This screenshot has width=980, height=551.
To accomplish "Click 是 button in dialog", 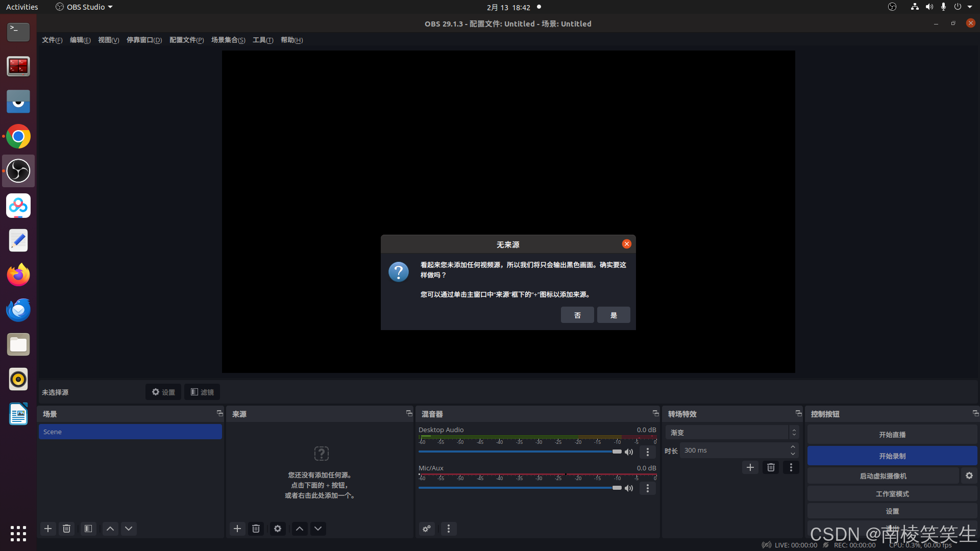I will [x=614, y=315].
